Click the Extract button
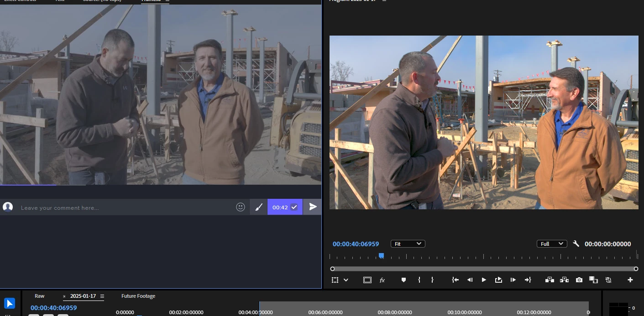Screen dimensions: 644x316 [x=564, y=280]
